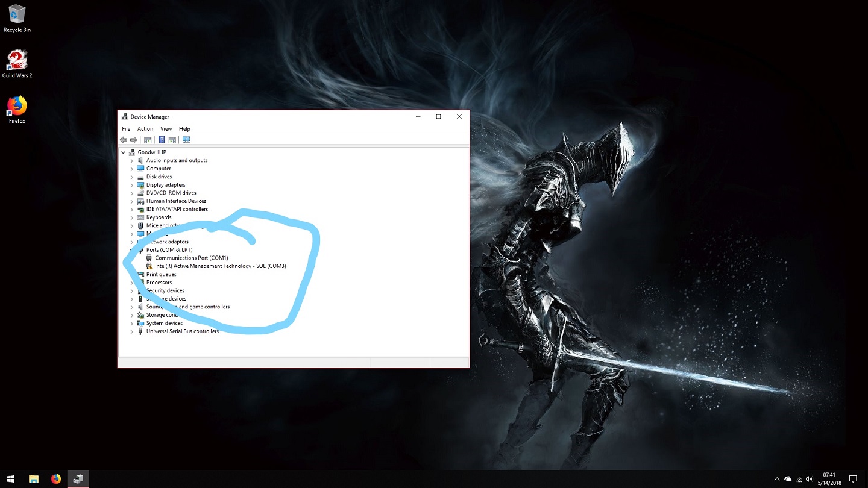Launch Firefox from the taskbar

tap(56, 479)
